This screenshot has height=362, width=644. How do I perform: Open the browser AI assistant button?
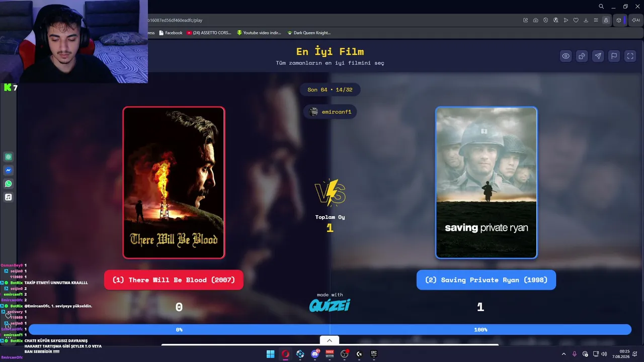[636, 20]
